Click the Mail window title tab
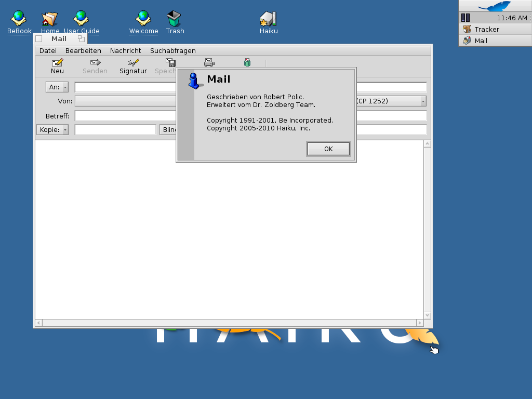This screenshot has width=532, height=399. pos(59,38)
